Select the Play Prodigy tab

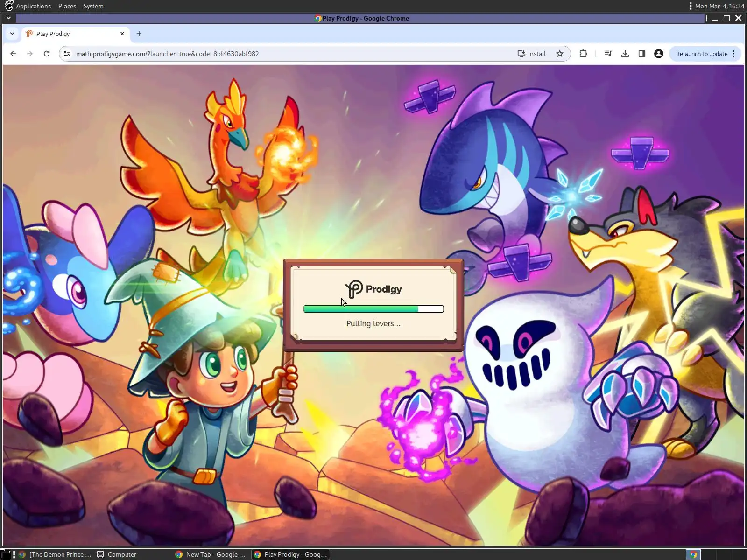(75, 34)
